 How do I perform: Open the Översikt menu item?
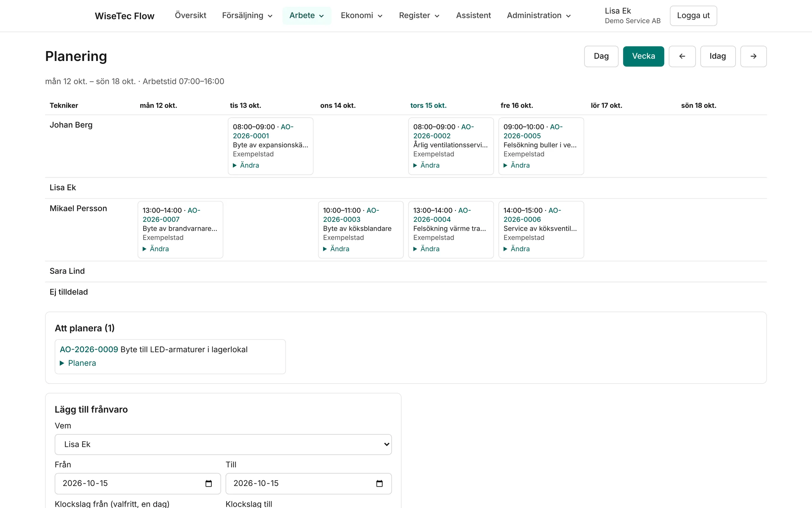click(190, 16)
